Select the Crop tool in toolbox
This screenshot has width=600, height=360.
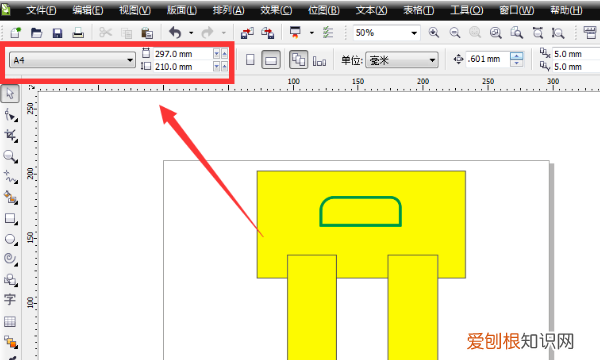[x=10, y=135]
